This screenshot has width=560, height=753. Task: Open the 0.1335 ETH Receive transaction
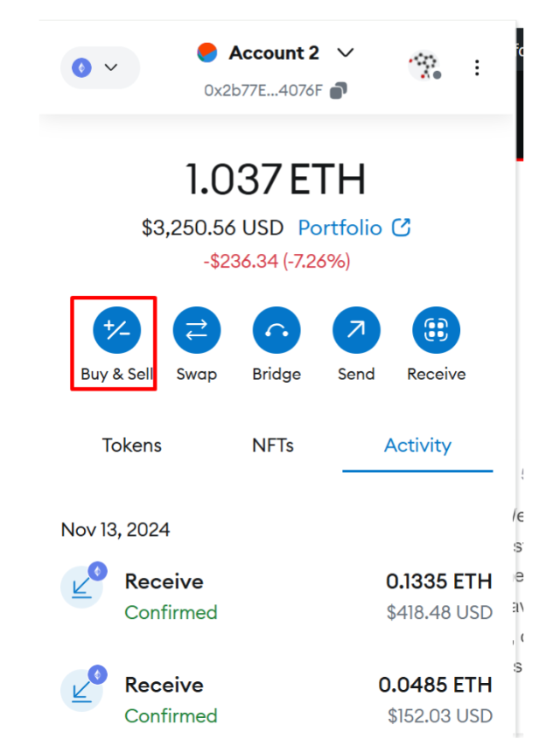pyautogui.click(x=276, y=596)
